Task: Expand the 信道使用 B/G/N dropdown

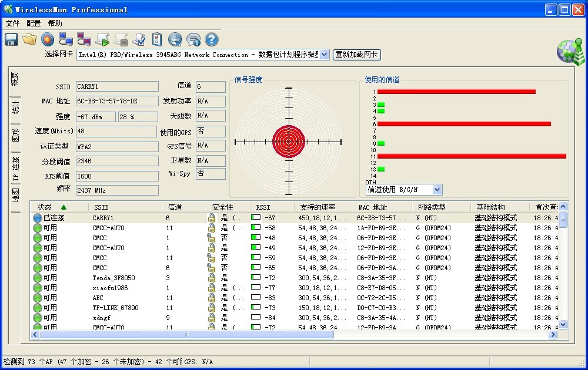Action: pos(436,190)
